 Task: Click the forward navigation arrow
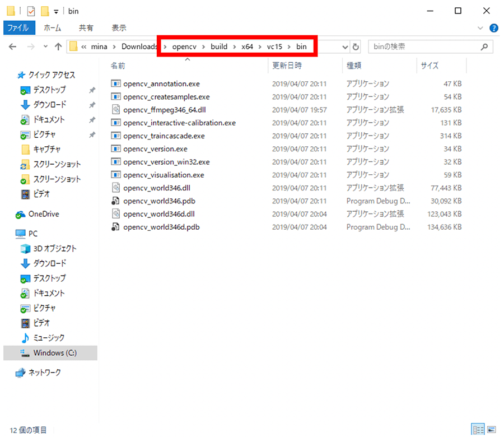(31, 47)
